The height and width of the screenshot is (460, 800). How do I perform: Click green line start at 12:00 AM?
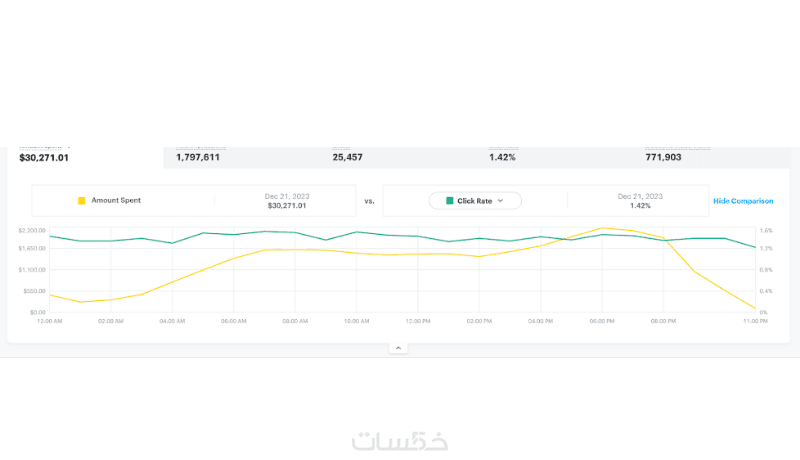tap(50, 236)
